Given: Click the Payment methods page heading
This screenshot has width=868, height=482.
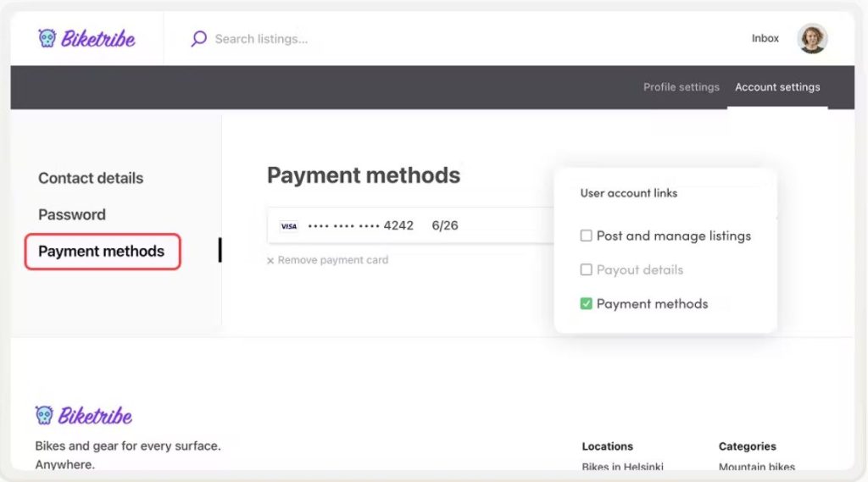Looking at the screenshot, I should pos(364,175).
